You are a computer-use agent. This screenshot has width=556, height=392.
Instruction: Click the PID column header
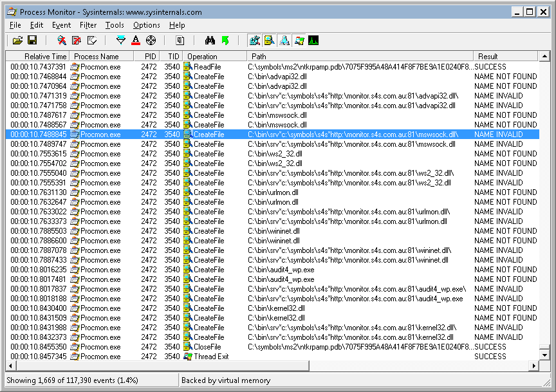147,57
